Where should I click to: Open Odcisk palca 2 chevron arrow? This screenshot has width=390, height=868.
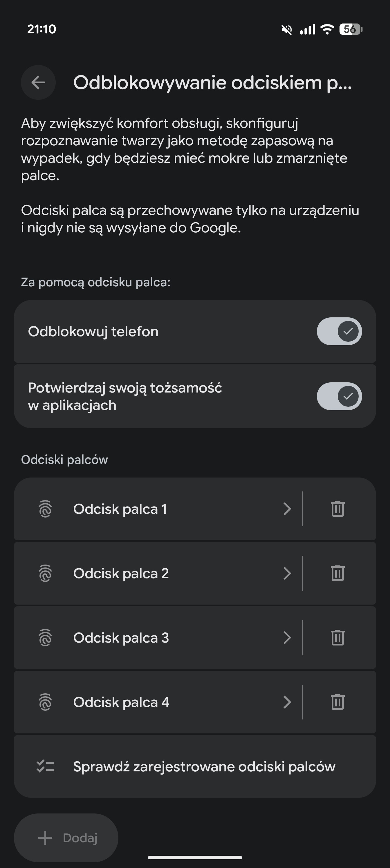point(287,573)
